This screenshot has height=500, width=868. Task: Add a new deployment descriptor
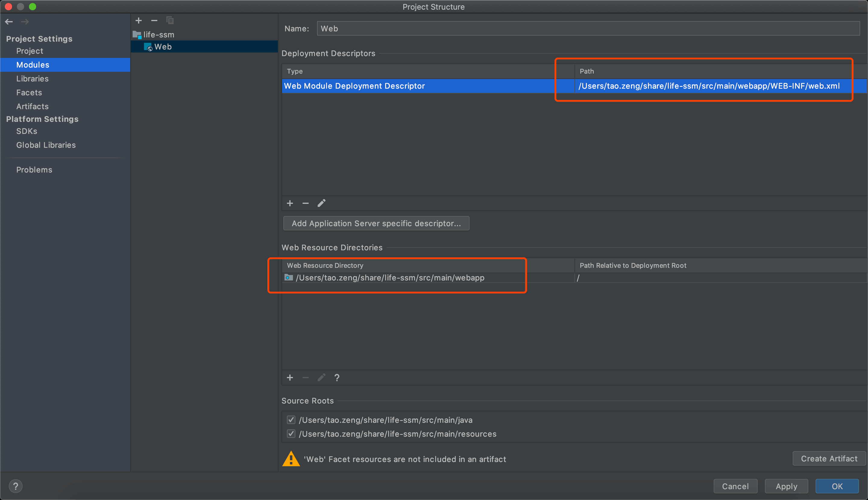[290, 203]
